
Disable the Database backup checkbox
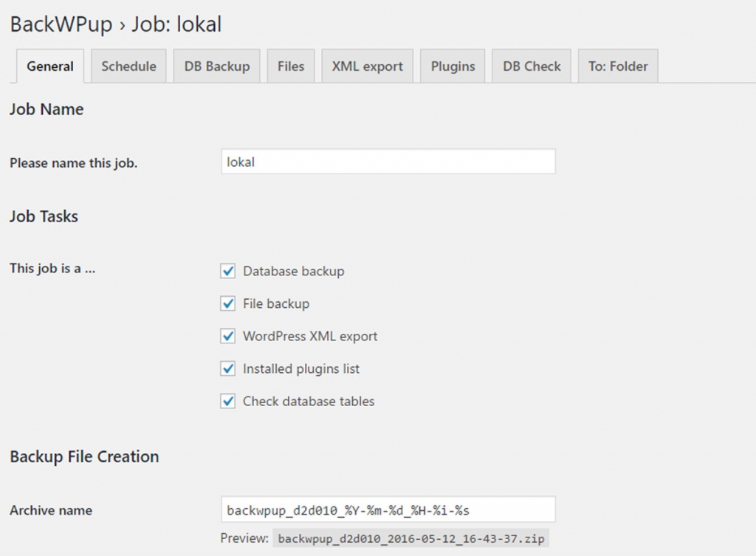(x=227, y=271)
